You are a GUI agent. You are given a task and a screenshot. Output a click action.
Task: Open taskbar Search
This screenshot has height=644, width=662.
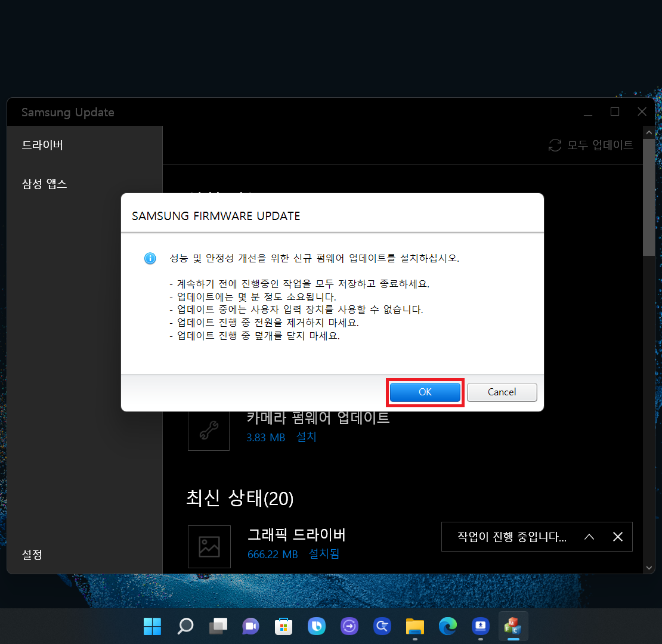185,626
